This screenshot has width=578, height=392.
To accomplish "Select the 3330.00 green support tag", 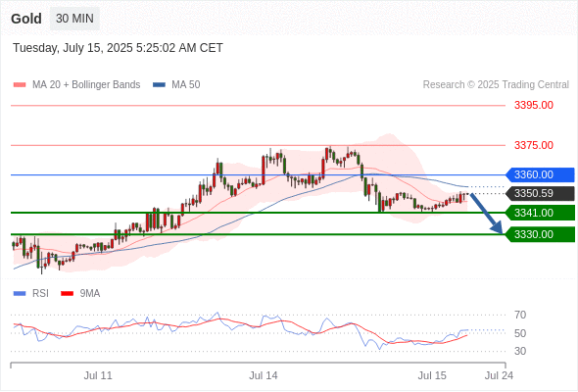I will 540,234.
